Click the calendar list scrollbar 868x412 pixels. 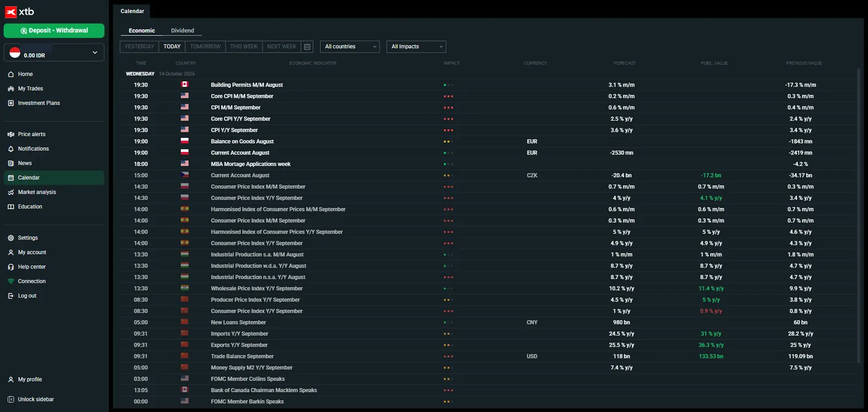point(858,215)
